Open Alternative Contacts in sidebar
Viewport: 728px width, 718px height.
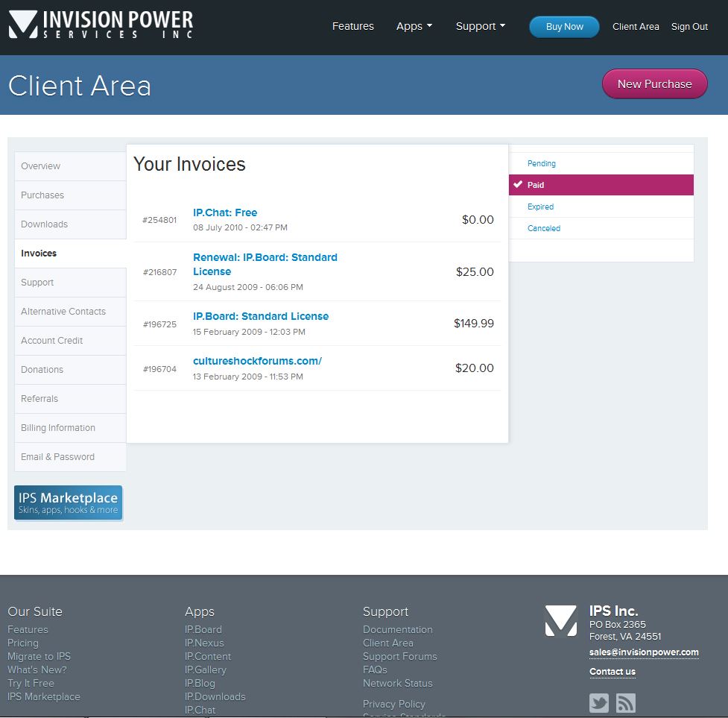(x=71, y=312)
